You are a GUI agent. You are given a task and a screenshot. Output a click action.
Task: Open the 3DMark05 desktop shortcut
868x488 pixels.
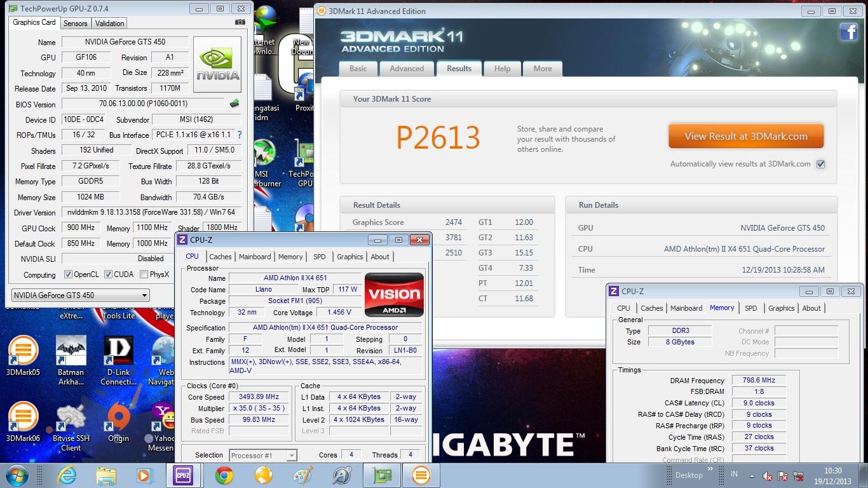24,355
